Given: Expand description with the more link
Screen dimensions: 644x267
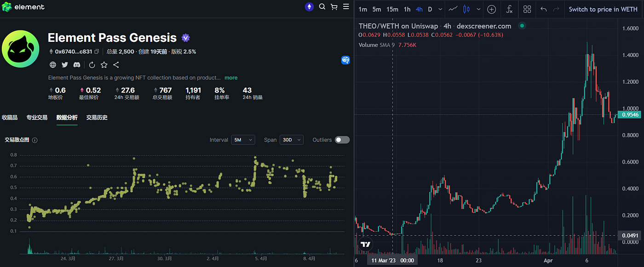Looking at the screenshot, I should click(231, 78).
